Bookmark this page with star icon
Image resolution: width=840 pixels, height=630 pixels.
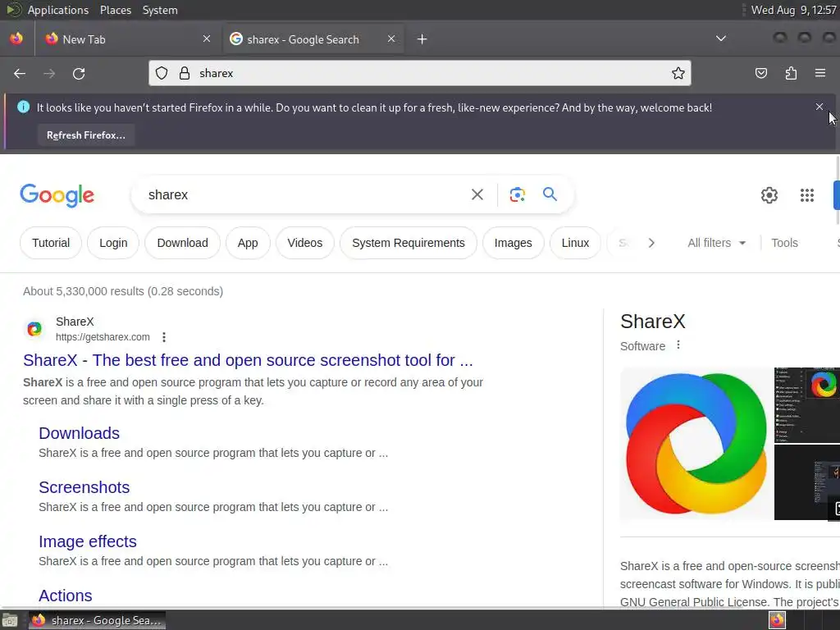(678, 73)
